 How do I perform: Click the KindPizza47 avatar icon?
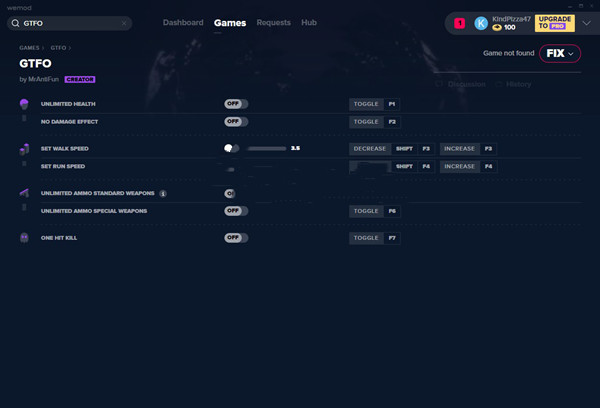tap(481, 23)
